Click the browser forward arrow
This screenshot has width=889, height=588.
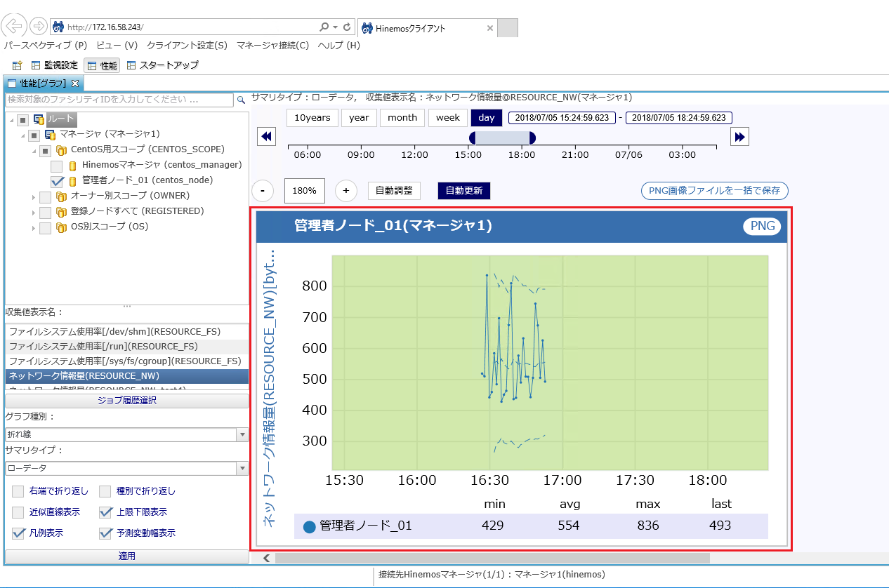click(38, 27)
